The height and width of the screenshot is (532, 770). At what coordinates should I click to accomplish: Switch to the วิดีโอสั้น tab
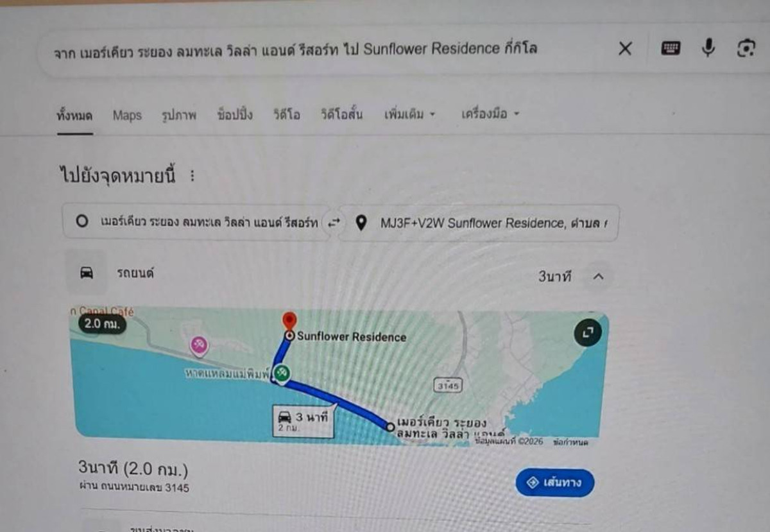pos(342,115)
